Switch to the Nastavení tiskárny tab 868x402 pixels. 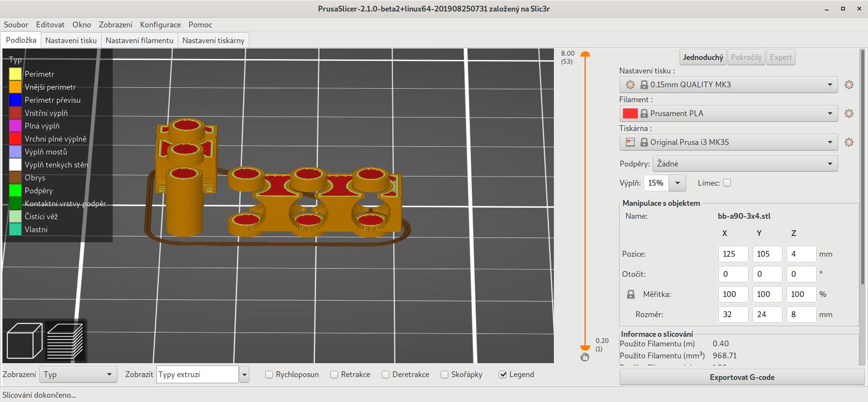(x=213, y=40)
